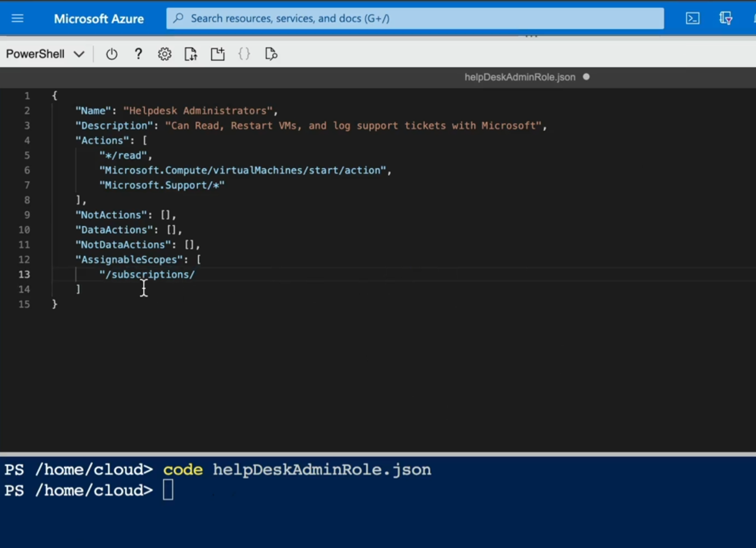Toggle the editor with curly braces icon
The width and height of the screenshot is (756, 548).
click(x=244, y=54)
